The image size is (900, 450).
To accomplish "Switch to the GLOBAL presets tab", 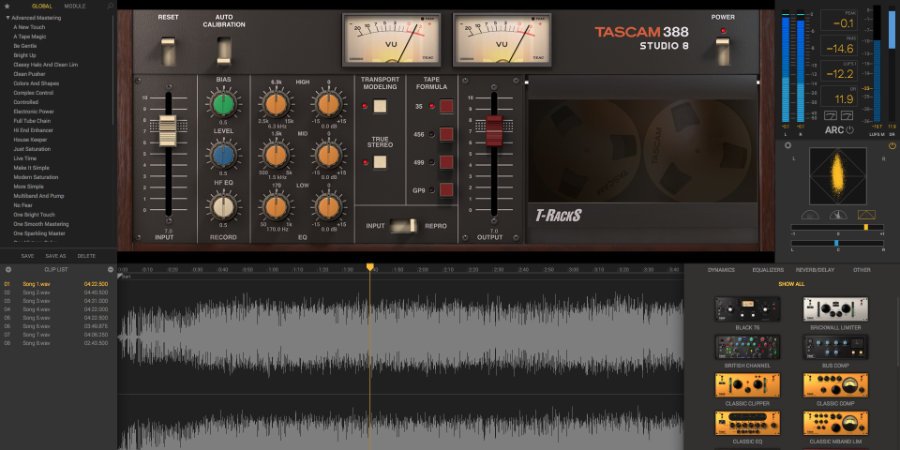I will 42,6.
